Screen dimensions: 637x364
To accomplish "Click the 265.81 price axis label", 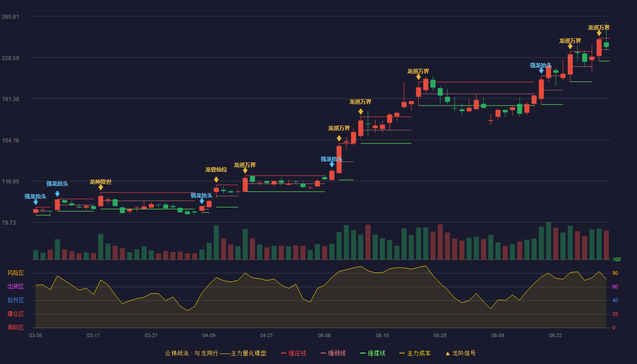I will click(10, 17).
